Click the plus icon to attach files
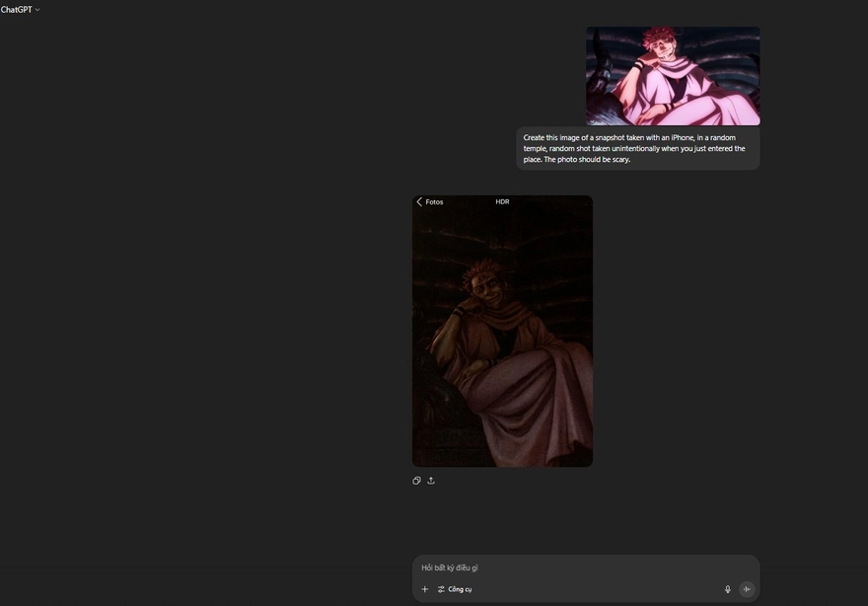Viewport: 868px width, 606px height. (425, 589)
